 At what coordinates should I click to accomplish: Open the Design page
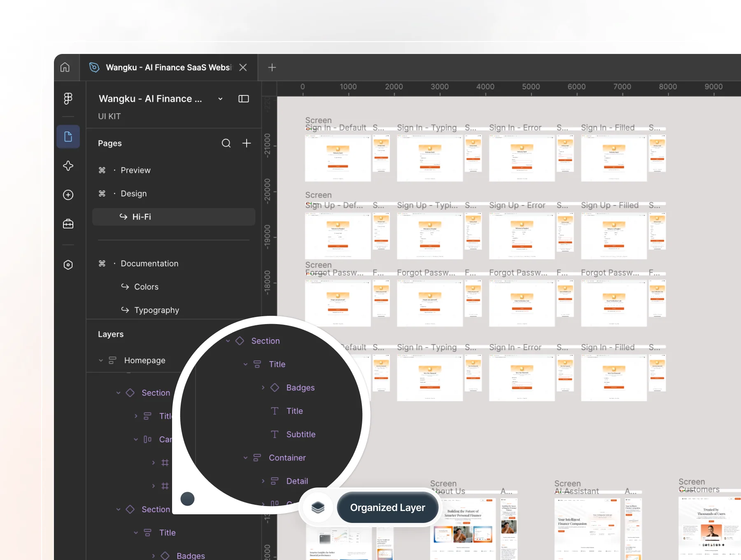(x=133, y=194)
